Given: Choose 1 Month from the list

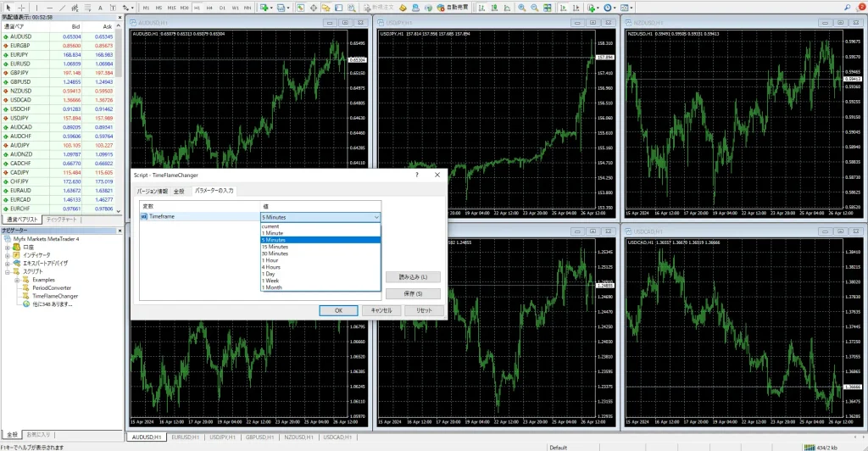Looking at the screenshot, I should [x=320, y=287].
